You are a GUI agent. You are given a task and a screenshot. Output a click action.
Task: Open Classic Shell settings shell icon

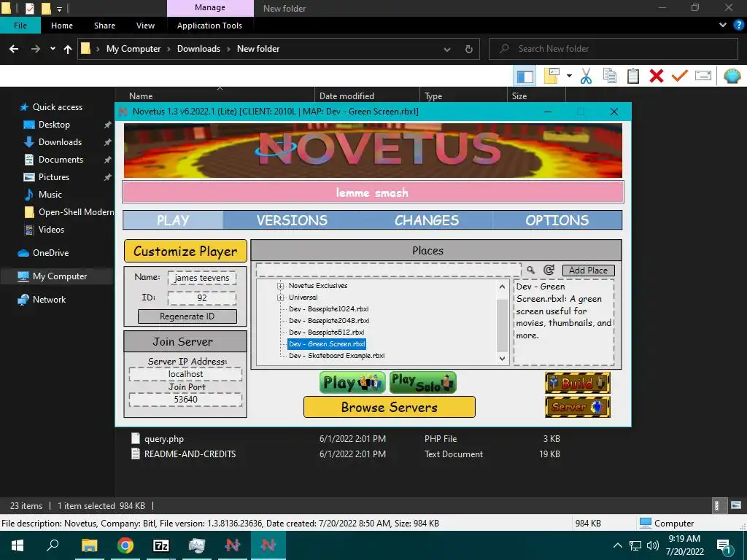coord(732,76)
